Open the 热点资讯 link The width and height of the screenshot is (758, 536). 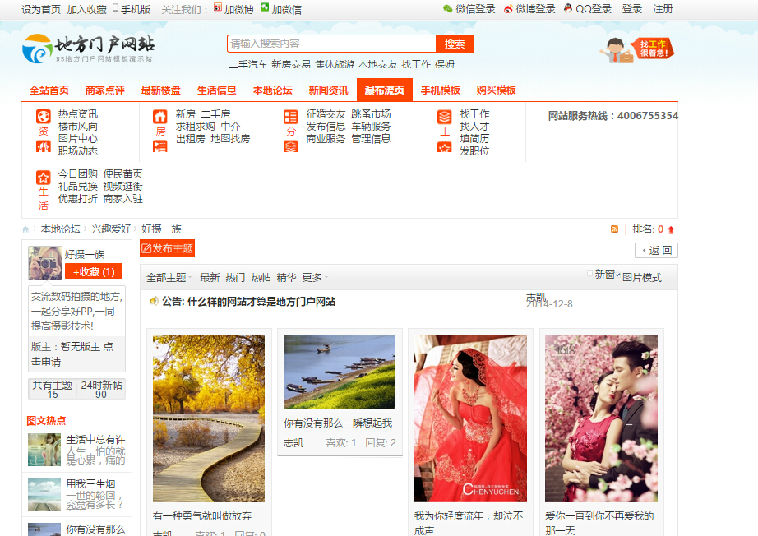78,114
